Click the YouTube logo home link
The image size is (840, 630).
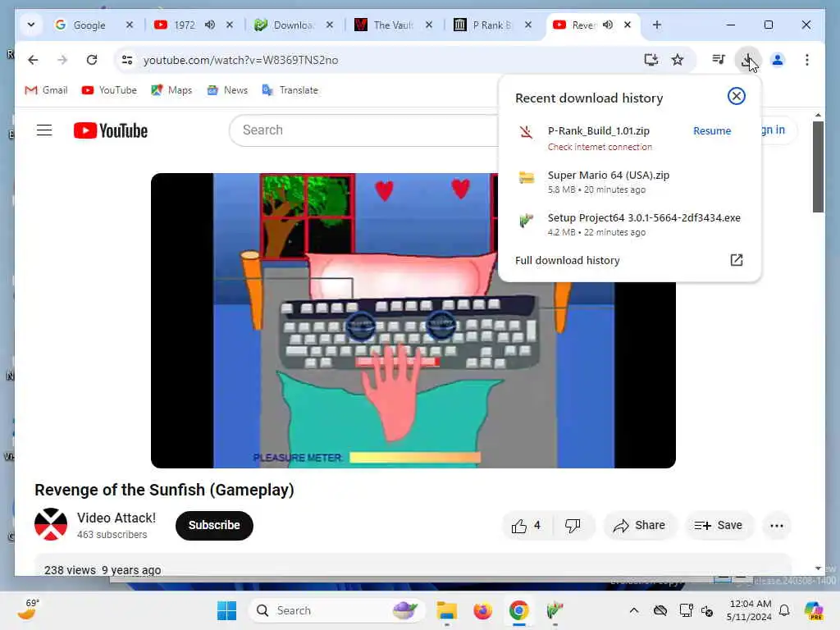pyautogui.click(x=111, y=130)
